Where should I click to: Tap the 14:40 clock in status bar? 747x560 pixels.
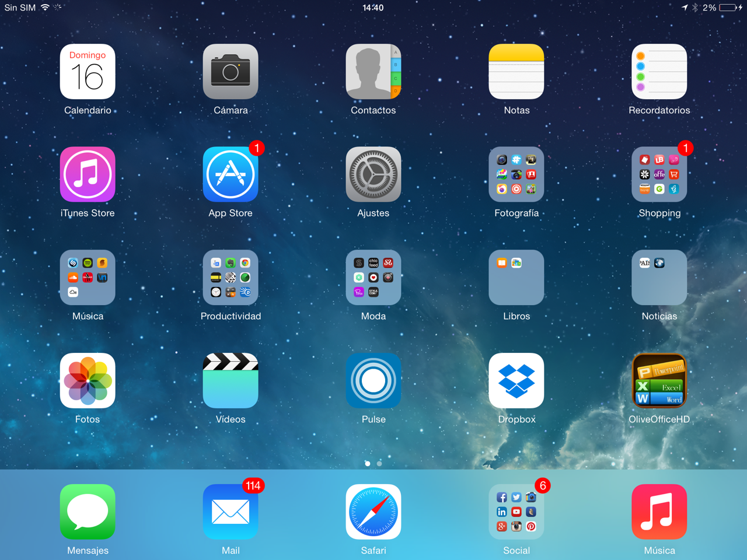click(x=373, y=8)
